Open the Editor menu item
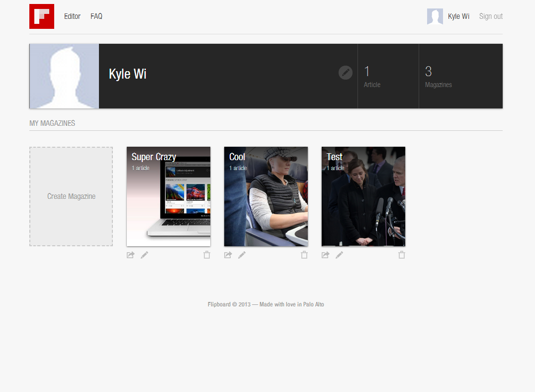Screen dimensions: 535x392 [x=72, y=16]
